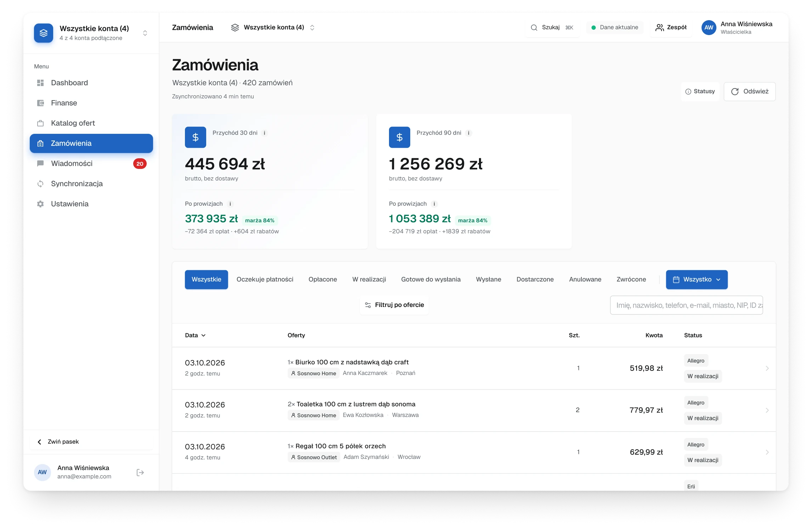
Task: Open the top bar Wszystkie konta (4) dropdown
Action: point(272,28)
